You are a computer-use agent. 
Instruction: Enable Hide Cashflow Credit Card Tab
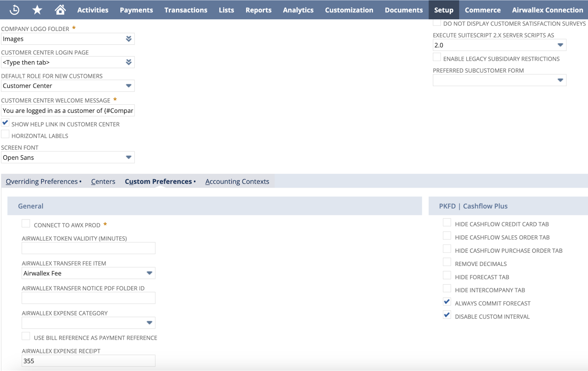click(x=447, y=222)
